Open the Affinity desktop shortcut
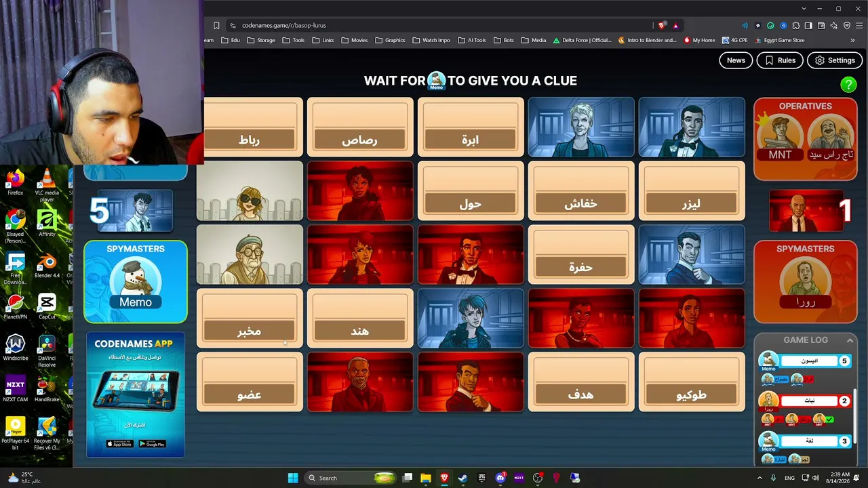 (x=47, y=224)
